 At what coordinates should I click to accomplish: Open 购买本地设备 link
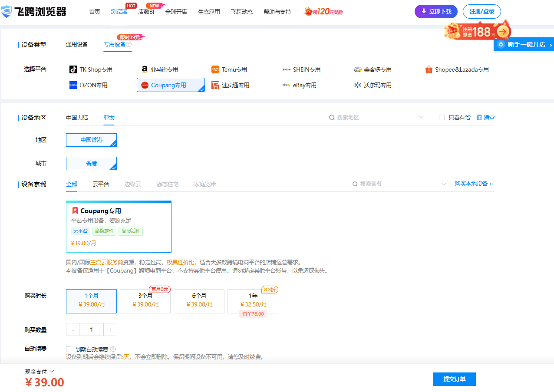point(474,184)
